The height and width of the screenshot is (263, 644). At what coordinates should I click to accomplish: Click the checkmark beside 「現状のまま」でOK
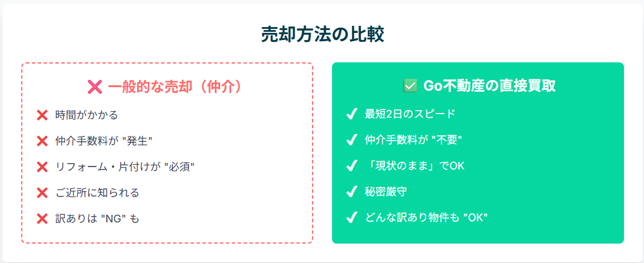(352, 165)
